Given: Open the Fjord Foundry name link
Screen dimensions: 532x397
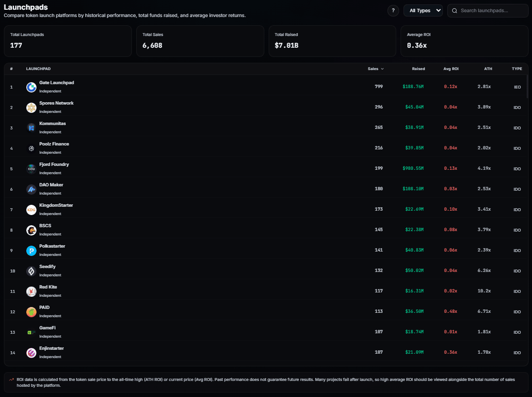Looking at the screenshot, I should [x=54, y=164].
